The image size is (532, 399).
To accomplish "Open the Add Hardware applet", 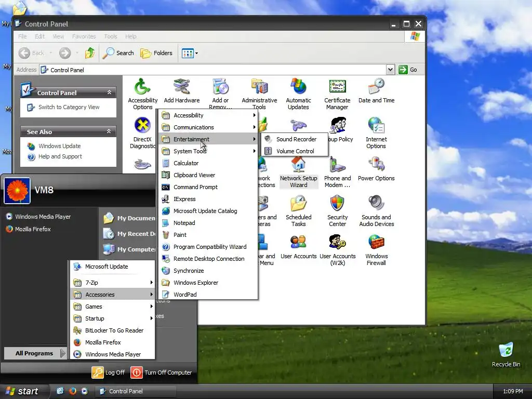I will point(181,91).
